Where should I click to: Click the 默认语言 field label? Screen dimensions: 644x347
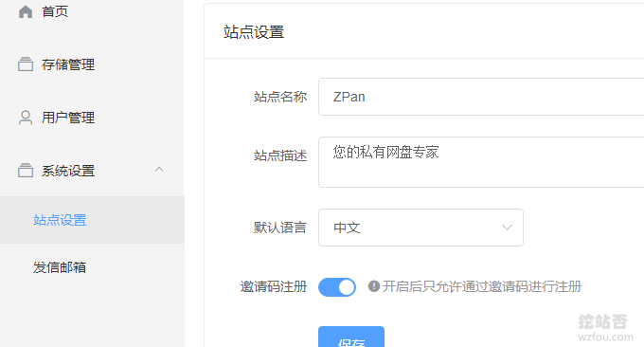280,228
